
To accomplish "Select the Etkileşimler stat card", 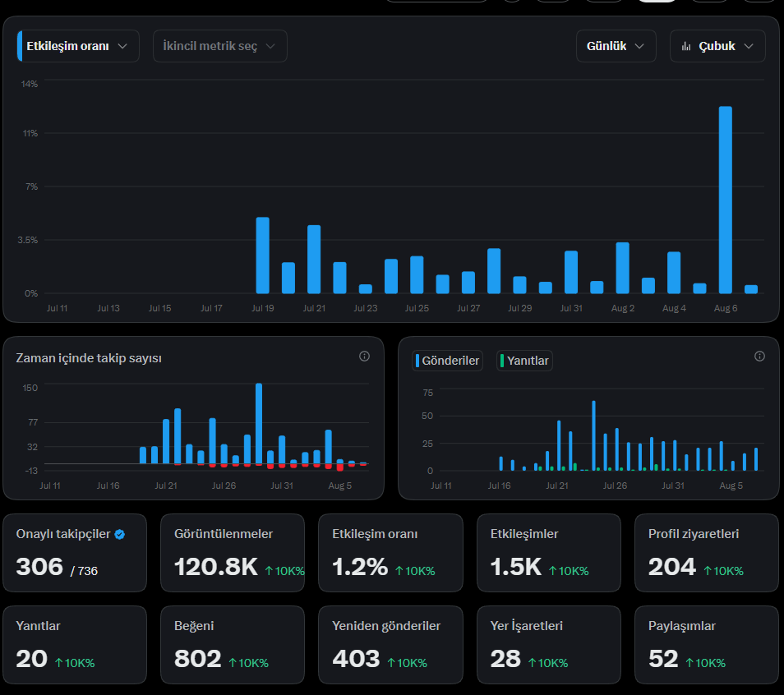I will (x=548, y=553).
